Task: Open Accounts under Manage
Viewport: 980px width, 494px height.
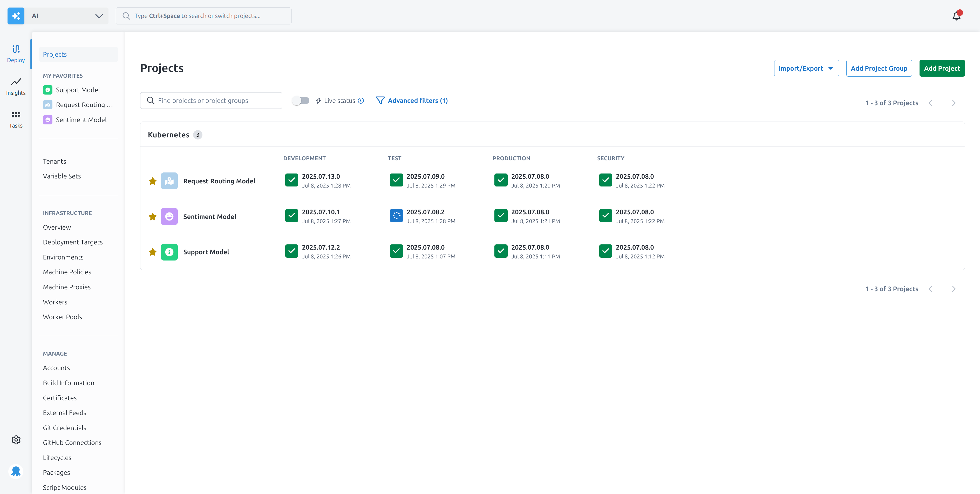Action: [x=56, y=368]
